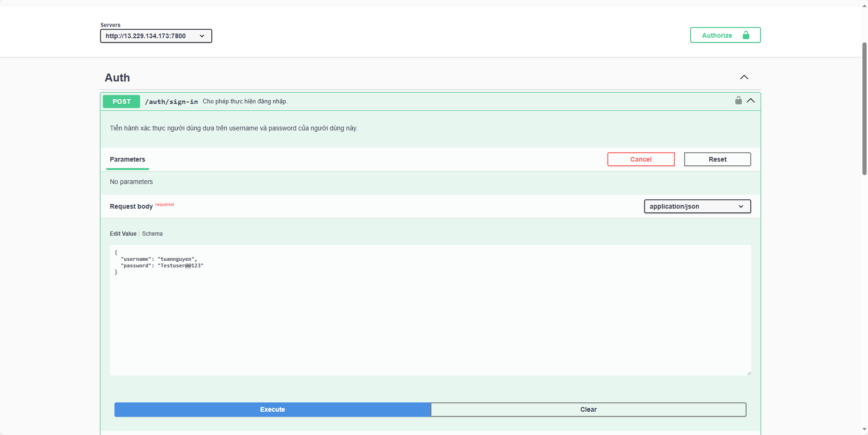Open the application/json content type dropdown

(x=697, y=206)
